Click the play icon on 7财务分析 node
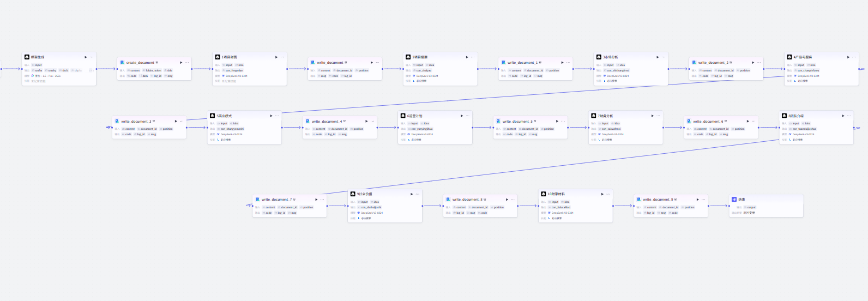868x301 pixels. point(652,116)
